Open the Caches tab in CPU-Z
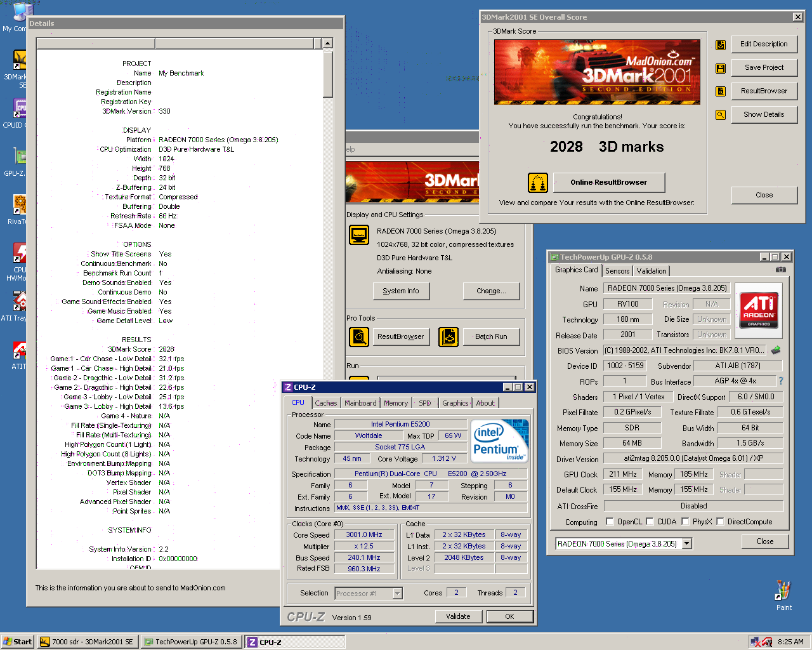The width and height of the screenshot is (812, 650). 326,403
